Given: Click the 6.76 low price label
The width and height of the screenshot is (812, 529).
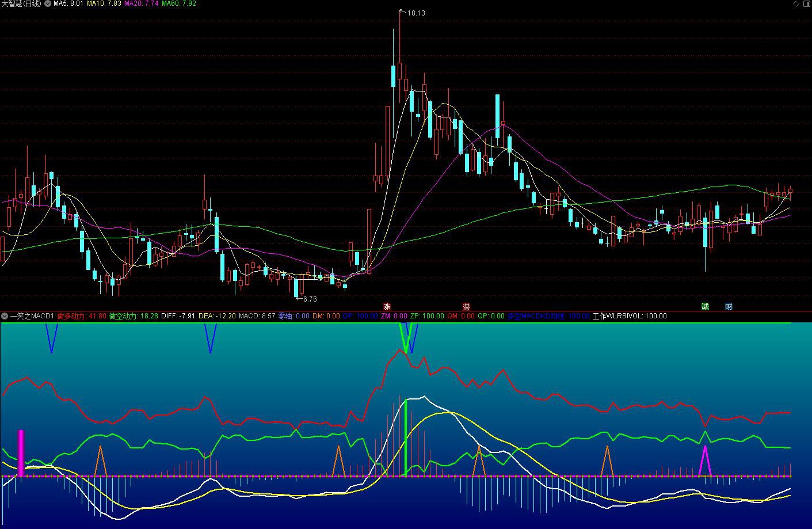Looking at the screenshot, I should (310, 299).
